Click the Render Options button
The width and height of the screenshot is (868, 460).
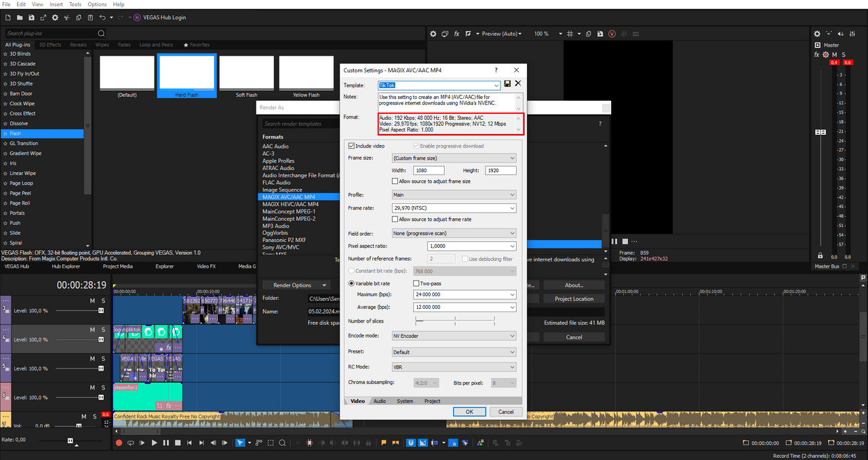[296, 285]
